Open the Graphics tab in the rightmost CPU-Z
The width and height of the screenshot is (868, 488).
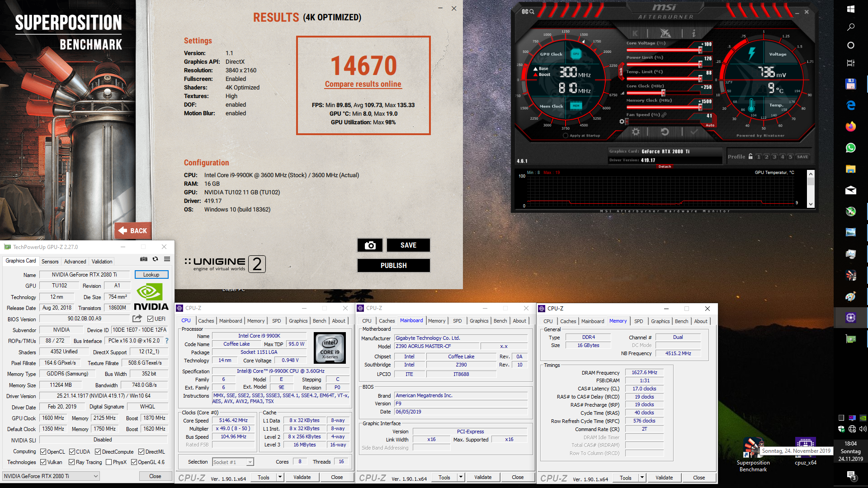(x=660, y=321)
